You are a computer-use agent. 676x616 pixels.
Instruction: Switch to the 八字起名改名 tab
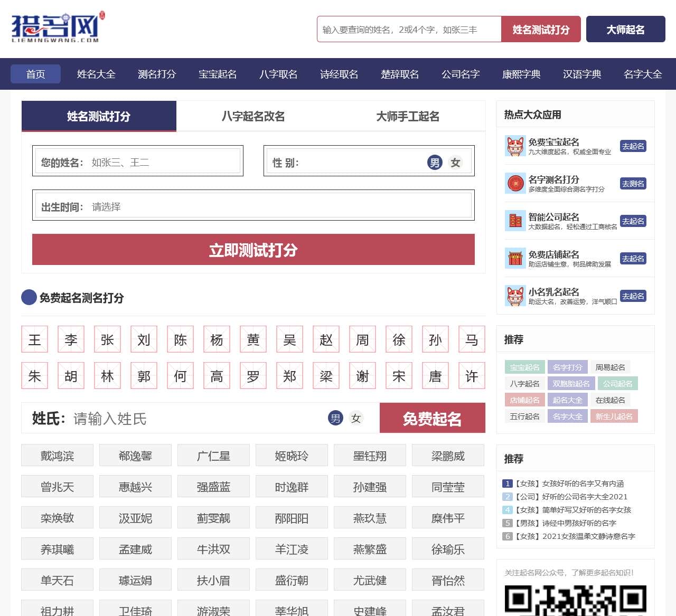click(253, 116)
